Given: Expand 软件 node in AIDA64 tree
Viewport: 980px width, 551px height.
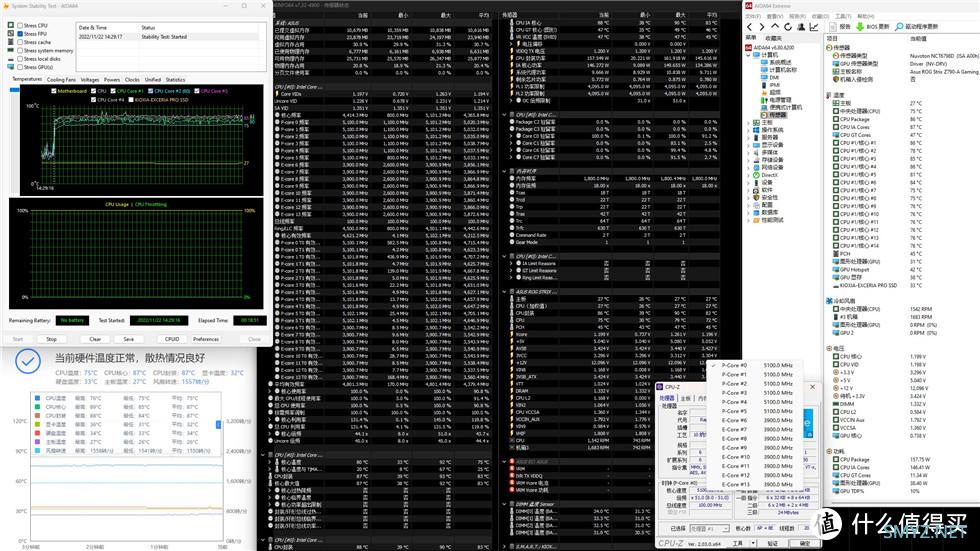Looking at the screenshot, I should click(748, 190).
